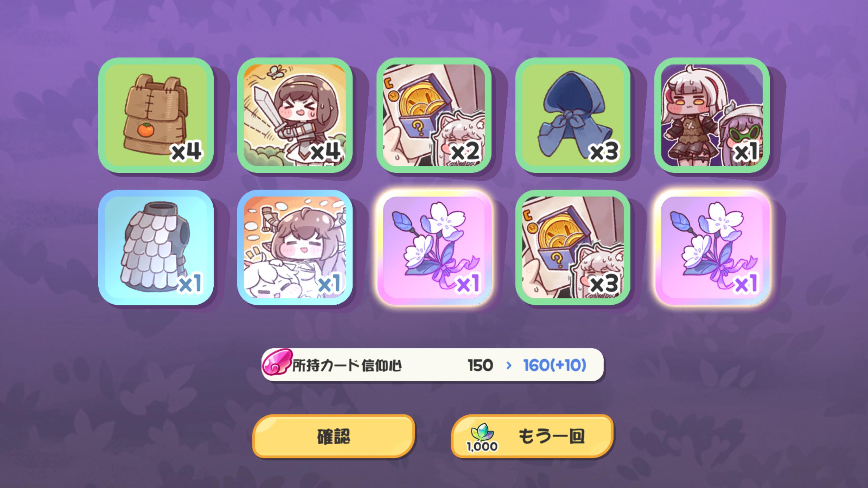Tap the x3 count on blue cloak
Screen dimensions: 868x488
point(604,151)
